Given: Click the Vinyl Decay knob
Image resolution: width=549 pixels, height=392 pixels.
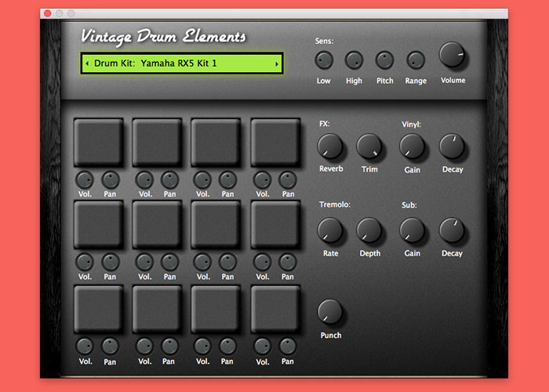Looking at the screenshot, I should [452, 146].
